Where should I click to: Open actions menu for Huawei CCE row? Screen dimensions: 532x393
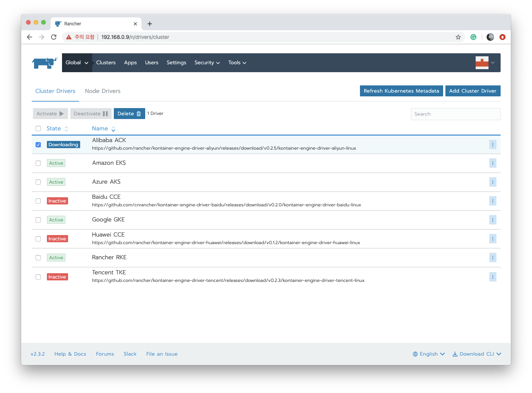coord(493,239)
